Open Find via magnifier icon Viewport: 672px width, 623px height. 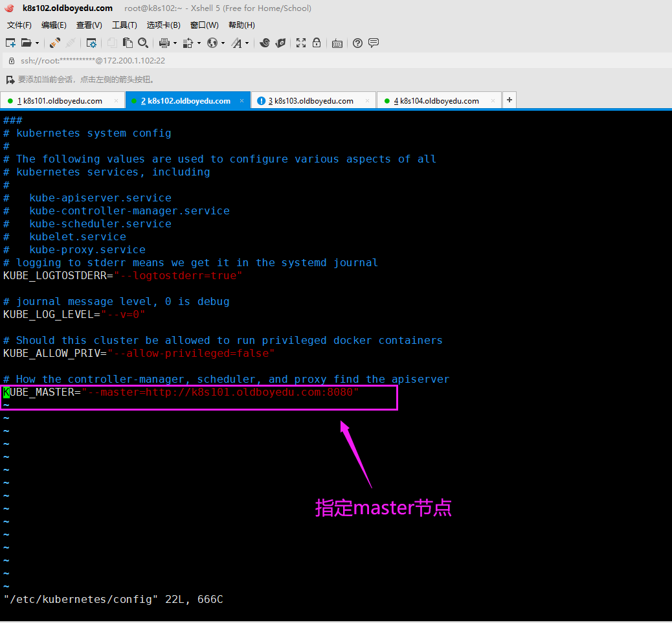[143, 43]
